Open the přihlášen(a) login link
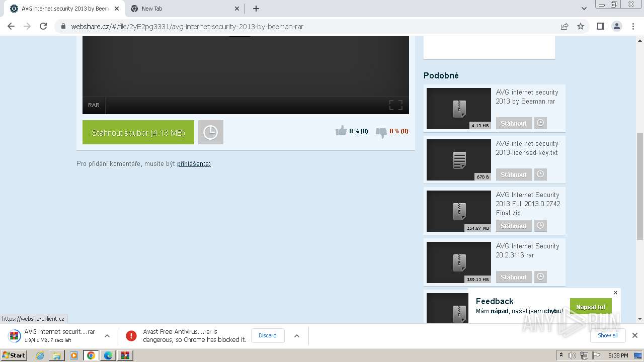This screenshot has width=644, height=362. (x=194, y=164)
